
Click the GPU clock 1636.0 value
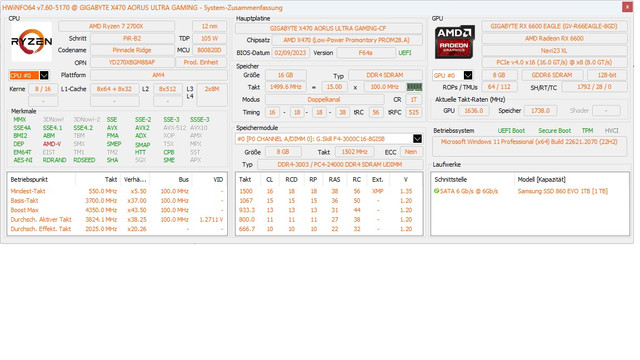pyautogui.click(x=473, y=111)
